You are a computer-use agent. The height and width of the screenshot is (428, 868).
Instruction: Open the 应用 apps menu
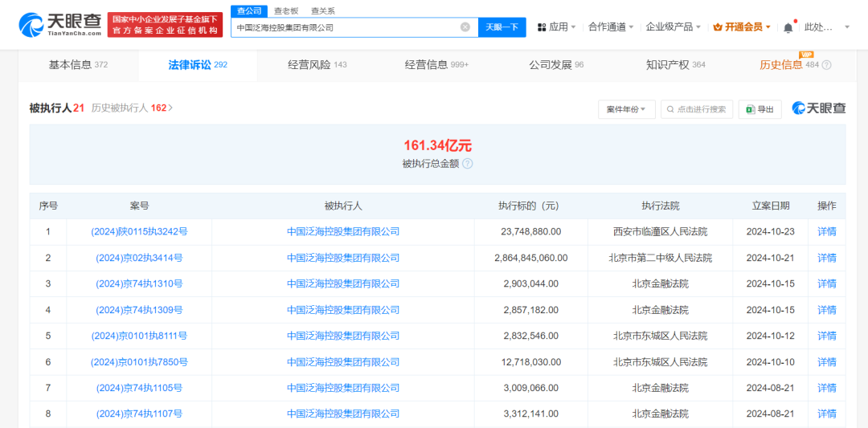click(556, 26)
